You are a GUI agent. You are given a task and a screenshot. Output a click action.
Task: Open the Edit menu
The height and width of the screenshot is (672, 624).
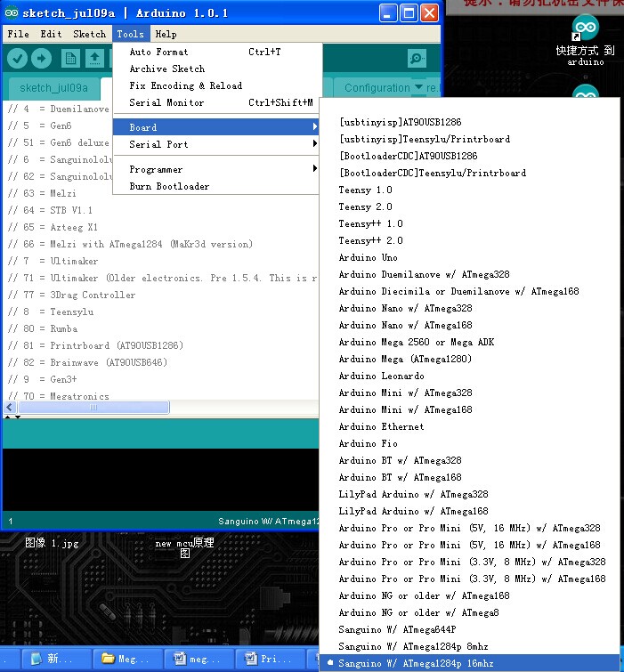[51, 34]
